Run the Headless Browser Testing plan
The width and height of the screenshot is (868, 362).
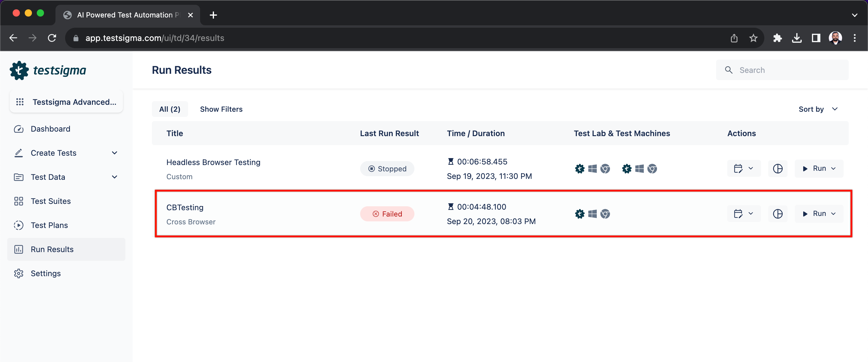(x=814, y=168)
